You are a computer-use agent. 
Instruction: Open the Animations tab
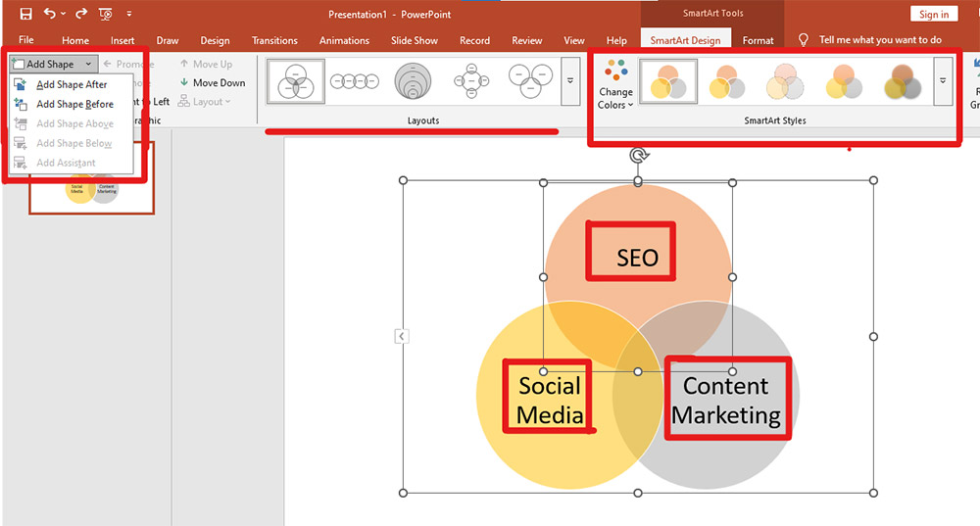pyautogui.click(x=344, y=40)
